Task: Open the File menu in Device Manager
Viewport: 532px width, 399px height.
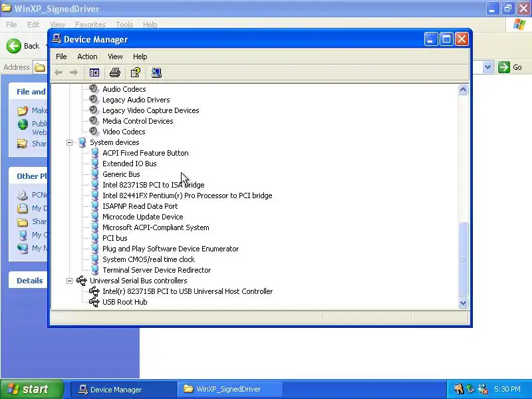Action: (61, 57)
